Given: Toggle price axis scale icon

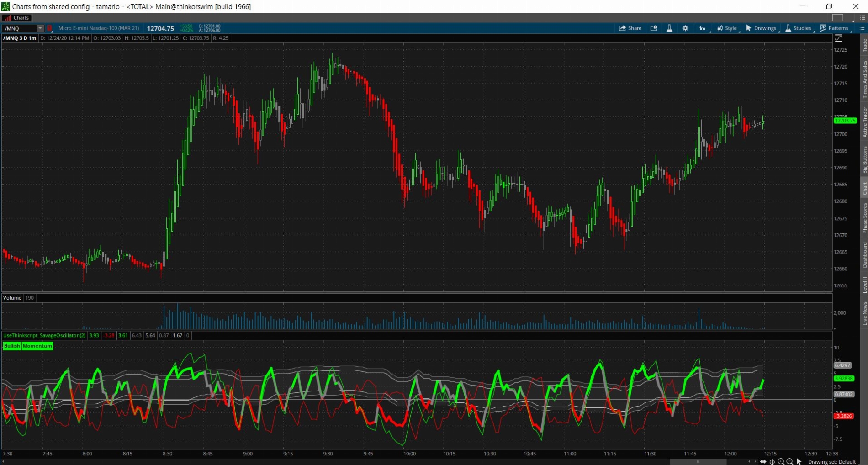Looking at the screenshot, I should click(x=839, y=39).
